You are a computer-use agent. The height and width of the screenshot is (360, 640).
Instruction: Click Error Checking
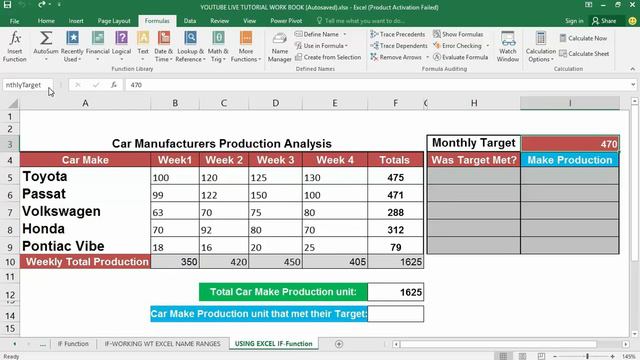[x=457, y=46]
